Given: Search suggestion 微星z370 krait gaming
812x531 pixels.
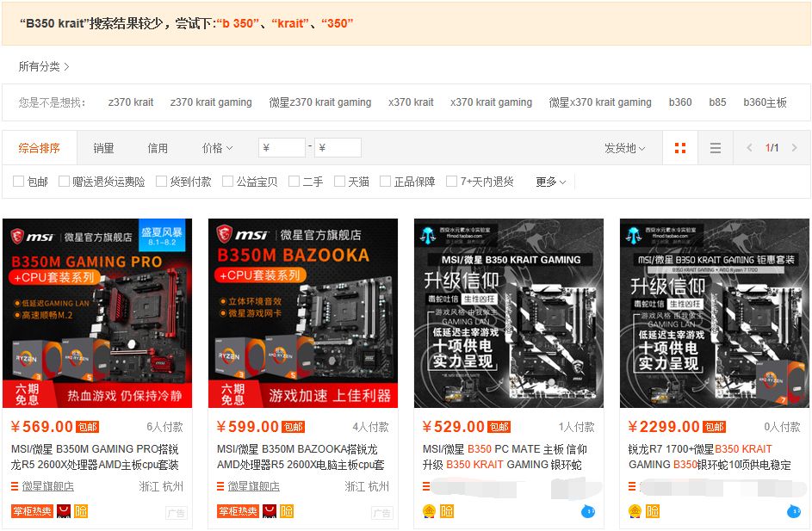Looking at the screenshot, I should [x=320, y=102].
